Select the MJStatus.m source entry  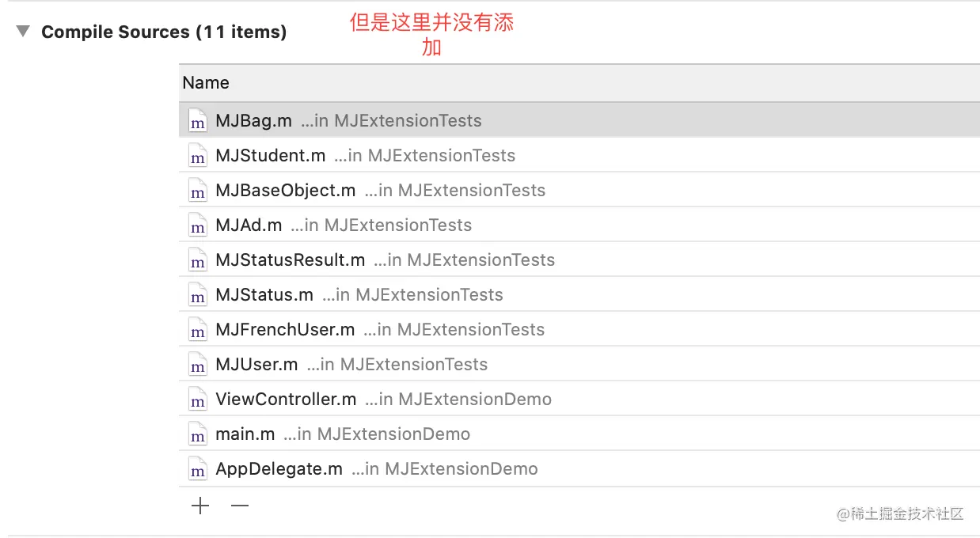point(264,295)
